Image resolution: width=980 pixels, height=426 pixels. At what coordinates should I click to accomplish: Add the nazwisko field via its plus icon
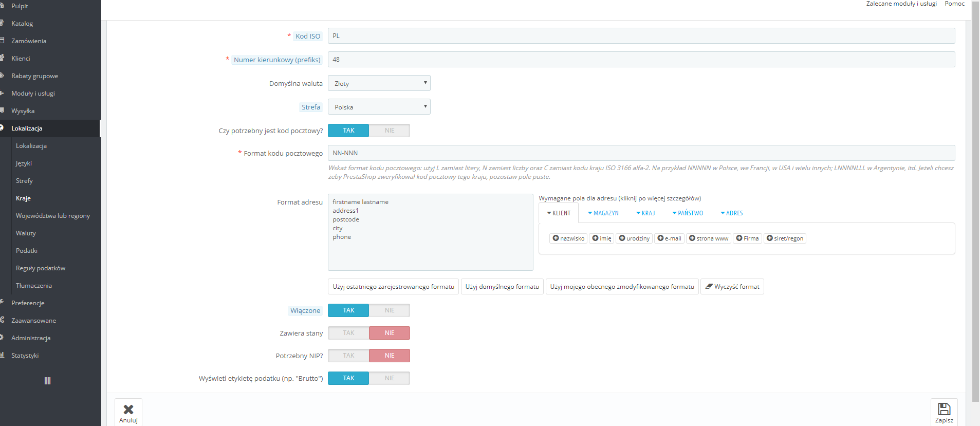click(x=556, y=238)
